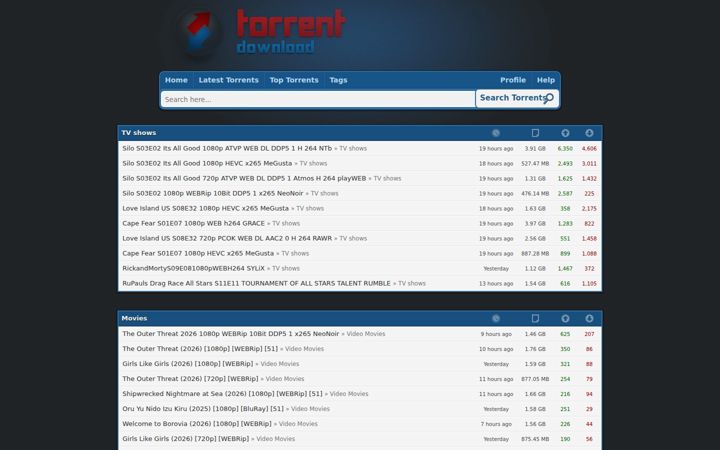The width and height of the screenshot is (720, 450).
Task: Click TV shows category after RickandMorty SYLiX
Action: pos(286,268)
